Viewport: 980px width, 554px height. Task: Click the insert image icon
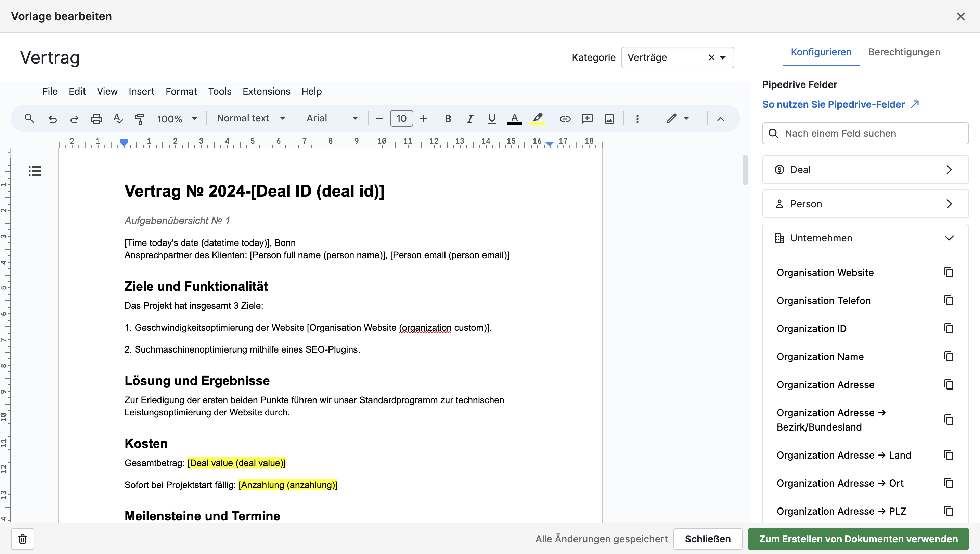click(x=609, y=119)
